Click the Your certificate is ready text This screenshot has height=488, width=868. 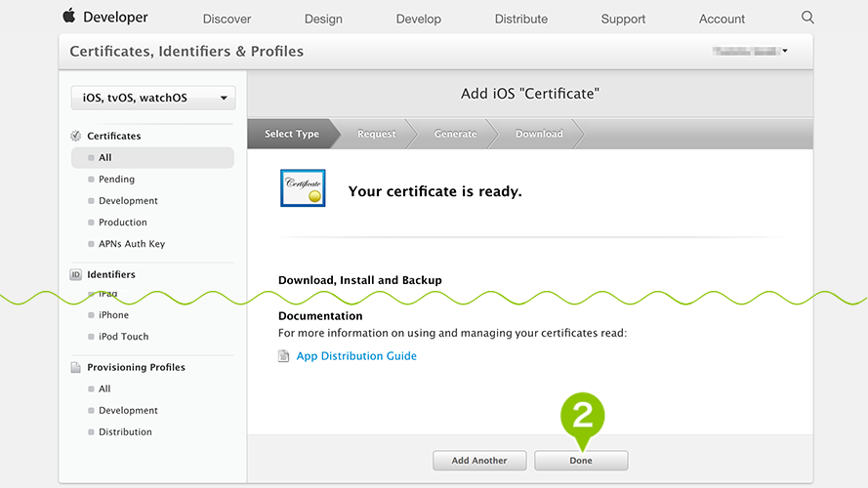435,191
